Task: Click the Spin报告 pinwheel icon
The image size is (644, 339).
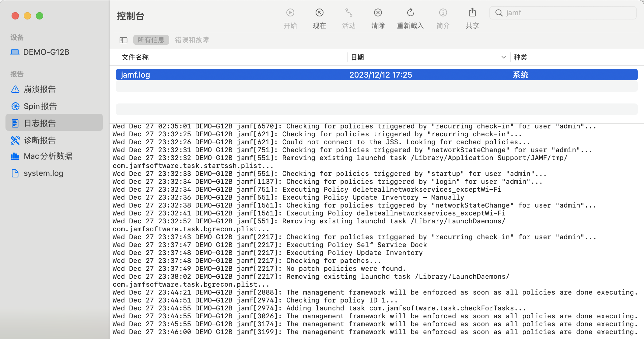Action: pyautogui.click(x=15, y=106)
